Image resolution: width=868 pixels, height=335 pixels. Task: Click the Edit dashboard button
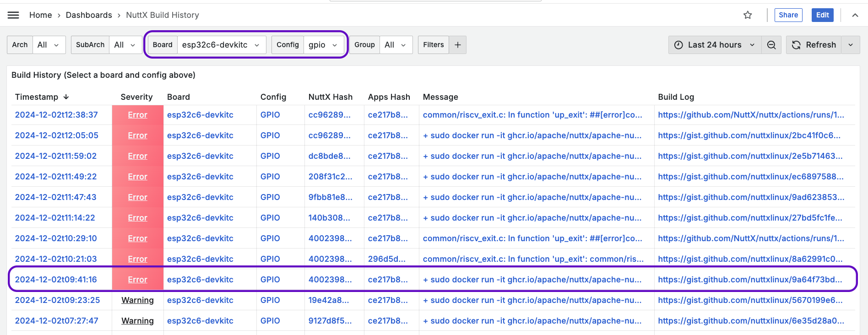tap(822, 15)
